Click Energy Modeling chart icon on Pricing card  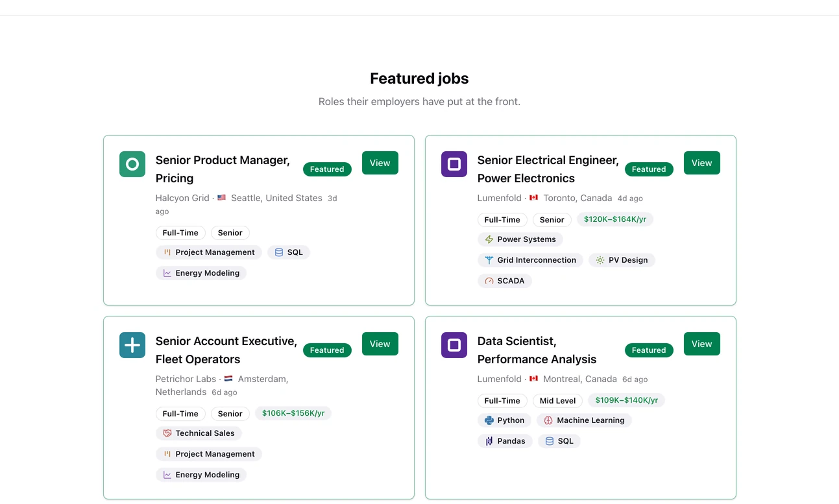point(167,273)
